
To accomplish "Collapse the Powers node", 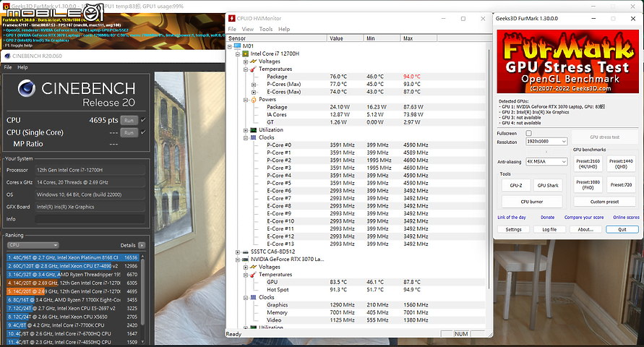I will (246, 100).
